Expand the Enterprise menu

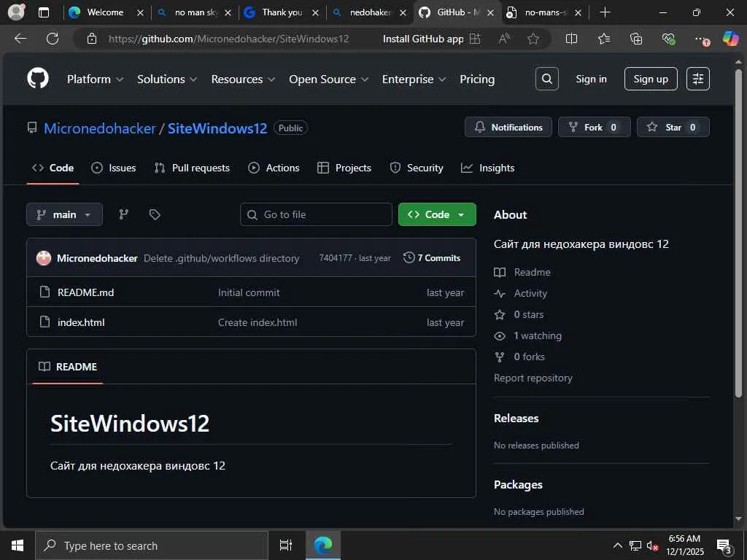(x=414, y=79)
